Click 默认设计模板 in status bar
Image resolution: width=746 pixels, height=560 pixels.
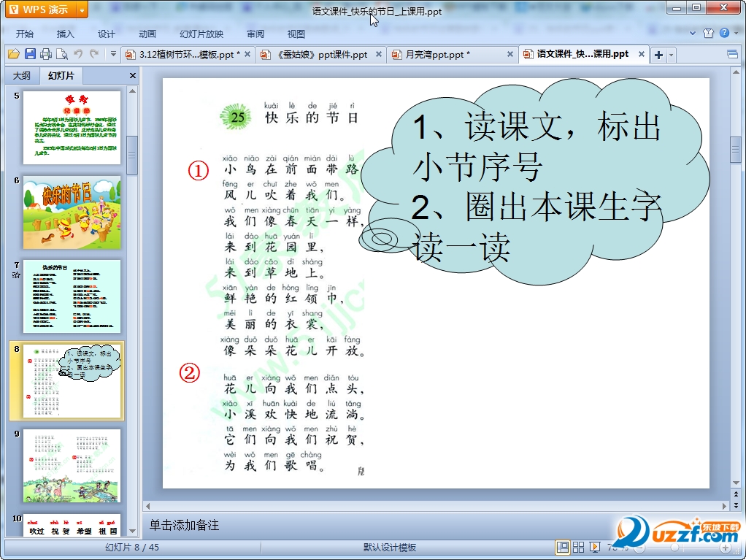(390, 548)
